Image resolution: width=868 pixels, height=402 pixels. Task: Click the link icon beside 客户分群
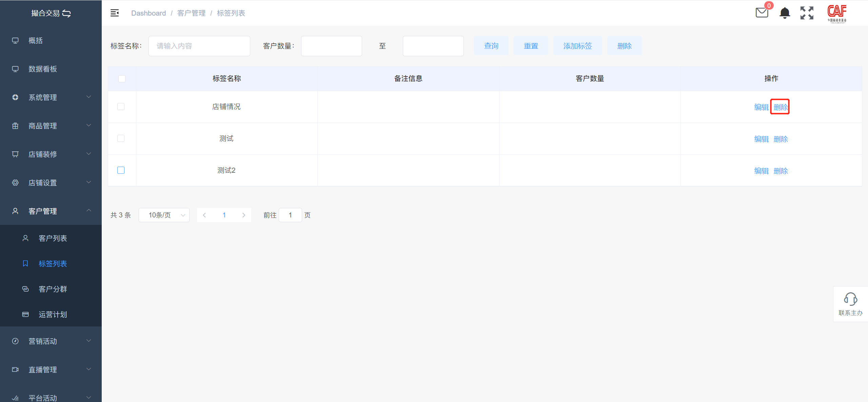click(25, 289)
